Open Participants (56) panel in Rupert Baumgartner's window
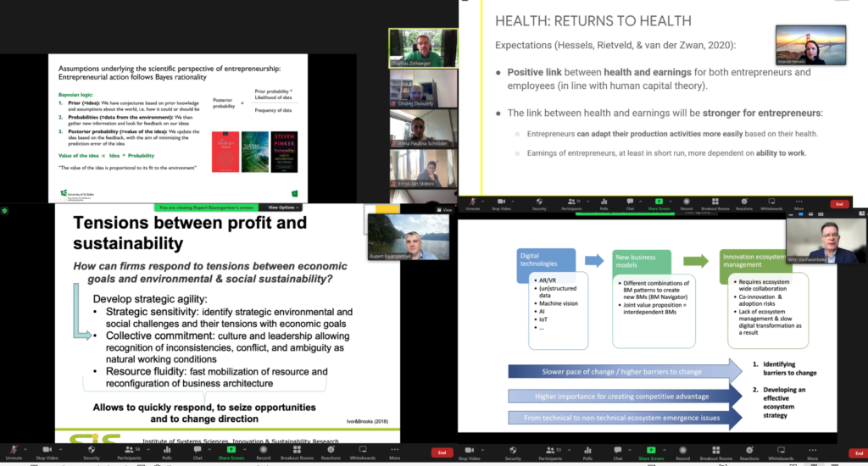This screenshot has height=466, width=868. [x=129, y=452]
